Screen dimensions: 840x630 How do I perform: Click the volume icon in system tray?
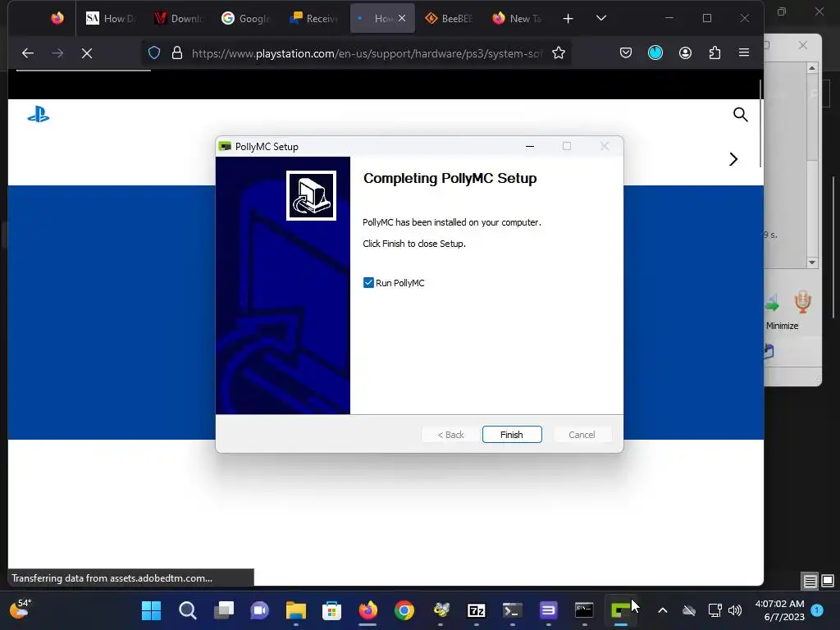coord(735,610)
